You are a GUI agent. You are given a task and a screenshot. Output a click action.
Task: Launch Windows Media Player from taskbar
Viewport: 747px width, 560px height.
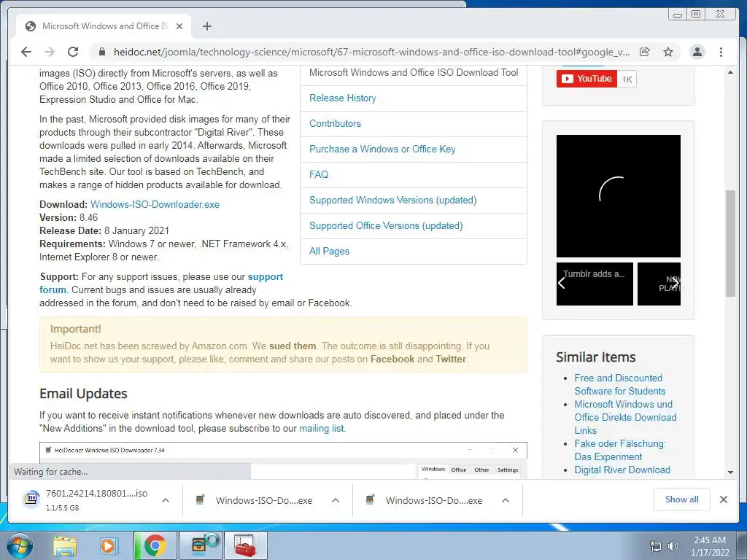pos(109,545)
